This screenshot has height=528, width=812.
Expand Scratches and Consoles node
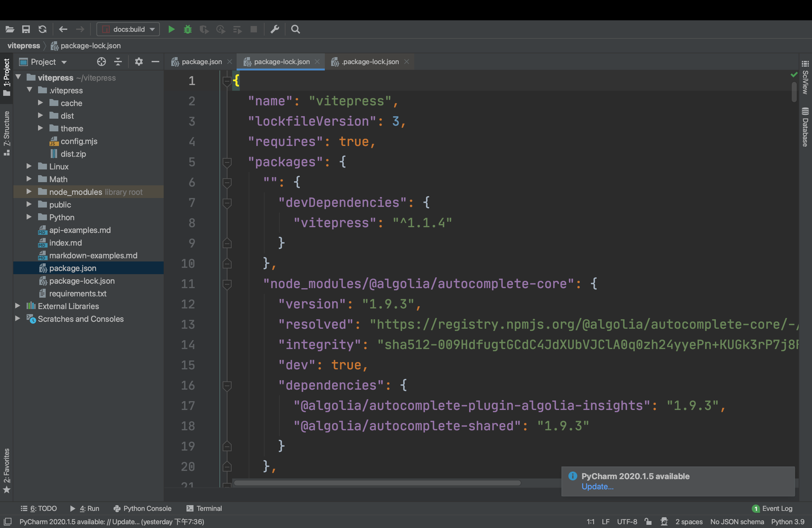(18, 319)
